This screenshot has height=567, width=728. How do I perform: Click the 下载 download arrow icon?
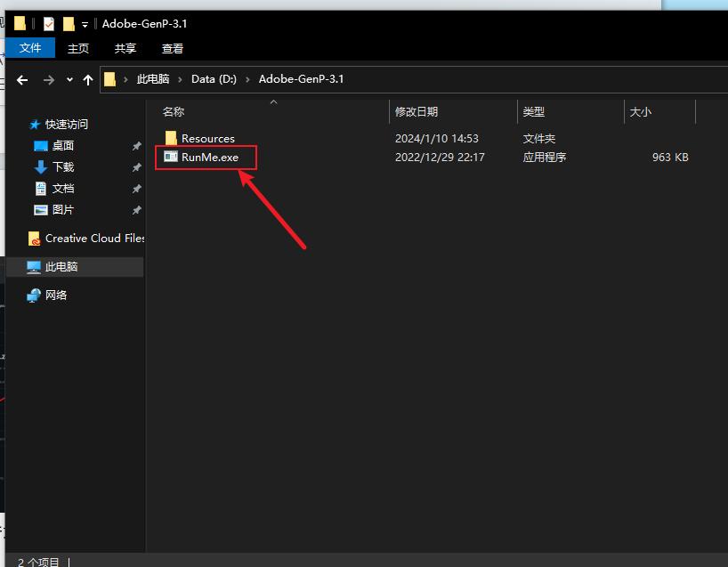pyautogui.click(x=41, y=166)
